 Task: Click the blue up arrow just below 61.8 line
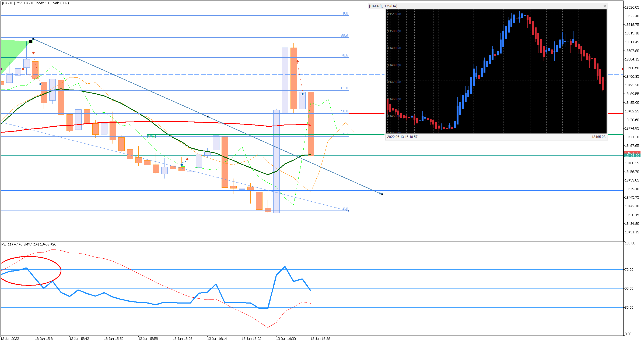pos(303,94)
